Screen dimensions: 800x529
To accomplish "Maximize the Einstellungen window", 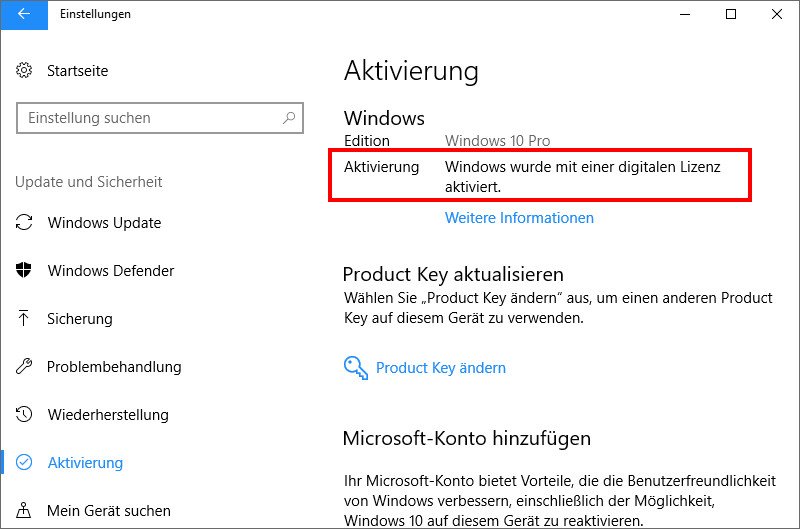I will [x=731, y=14].
